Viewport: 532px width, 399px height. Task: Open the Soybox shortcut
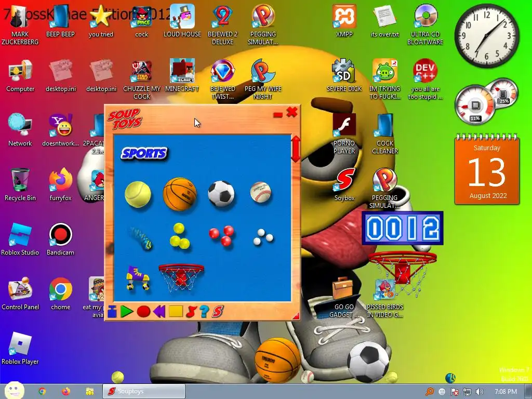point(344,185)
